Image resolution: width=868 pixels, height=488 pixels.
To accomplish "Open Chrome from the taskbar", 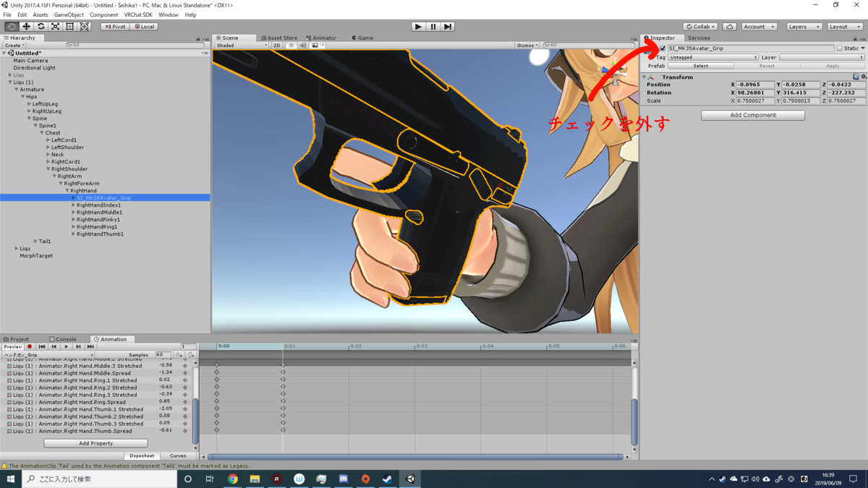I will [233, 479].
